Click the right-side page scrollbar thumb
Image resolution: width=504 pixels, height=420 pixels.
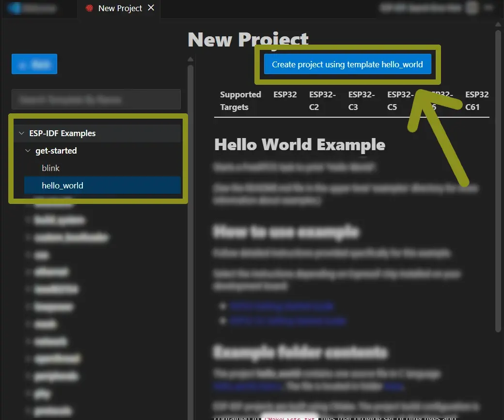(498, 179)
